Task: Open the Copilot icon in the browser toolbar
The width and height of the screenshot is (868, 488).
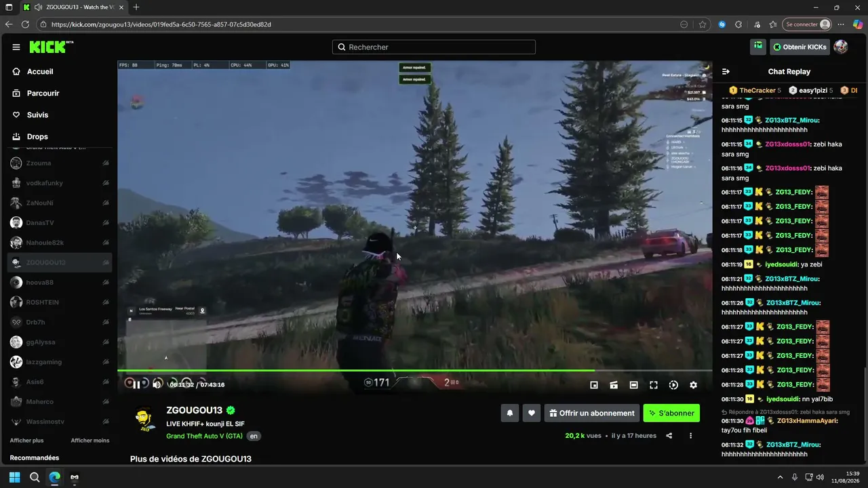Action: 858,24
